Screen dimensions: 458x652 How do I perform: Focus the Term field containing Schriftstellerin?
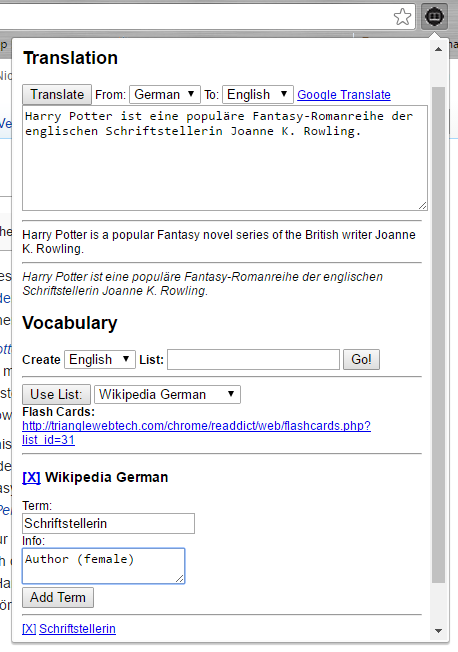tap(108, 524)
